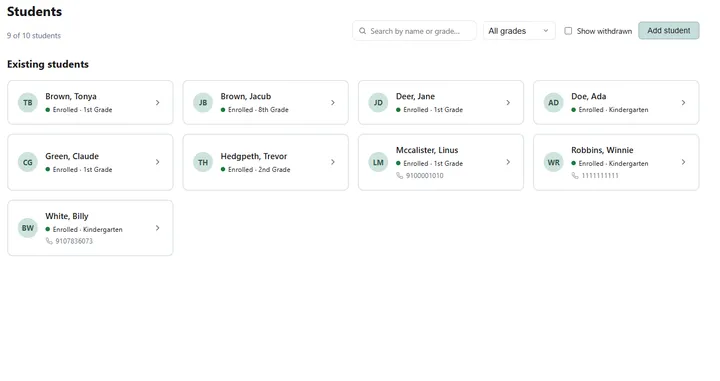Click the BW avatar for Billy White
Image resolution: width=720 pixels, height=381 pixels.
(28, 228)
